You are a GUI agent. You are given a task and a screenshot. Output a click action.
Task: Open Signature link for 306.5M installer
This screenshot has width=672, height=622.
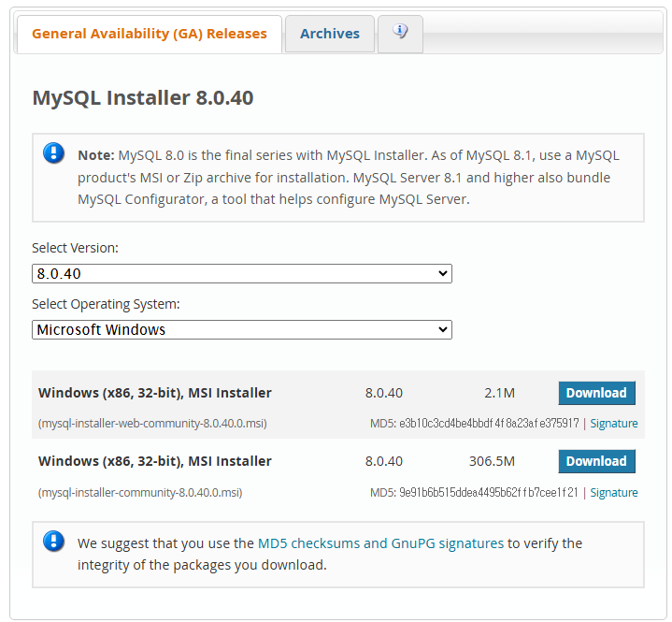click(614, 492)
